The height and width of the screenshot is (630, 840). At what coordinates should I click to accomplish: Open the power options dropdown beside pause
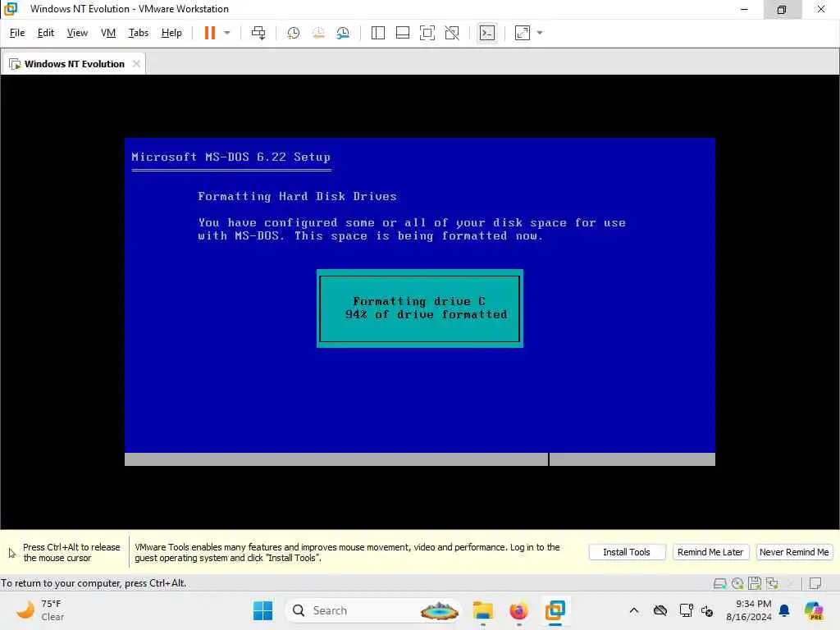227,33
